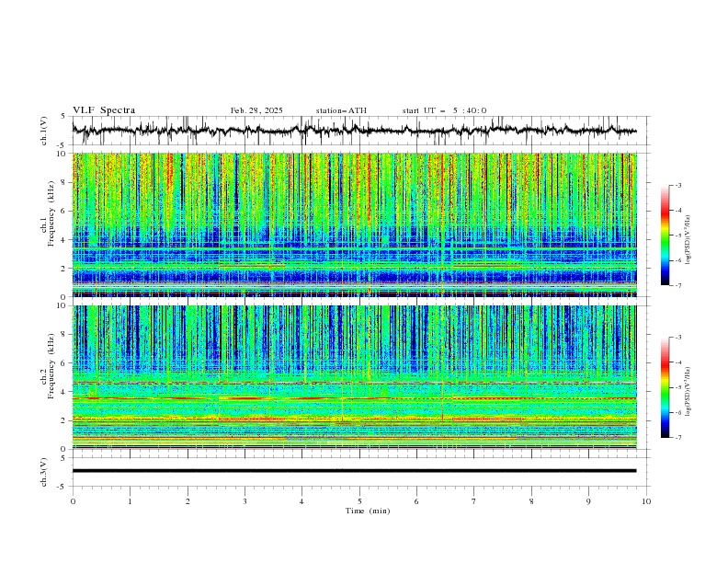Image resolution: width=728 pixels, height=563 pixels.
Task: Click the log(PSD) label beside ch.1 colorbar
Action: click(x=688, y=240)
